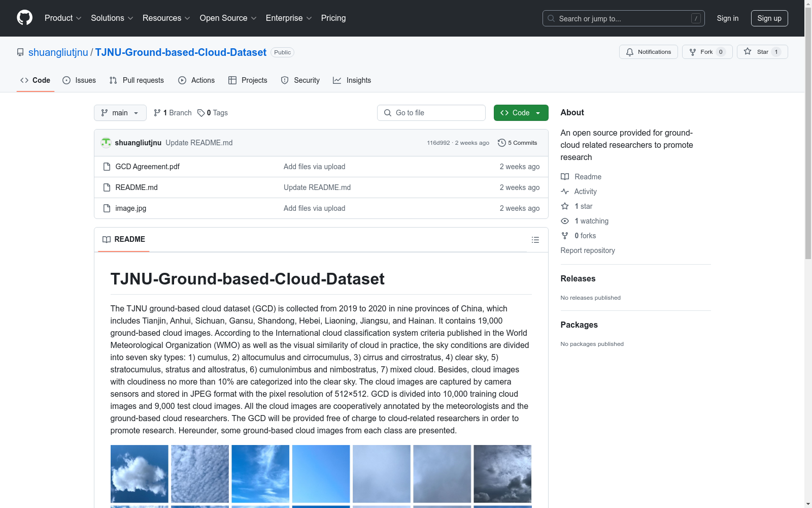Open the Insights tab

click(x=352, y=80)
